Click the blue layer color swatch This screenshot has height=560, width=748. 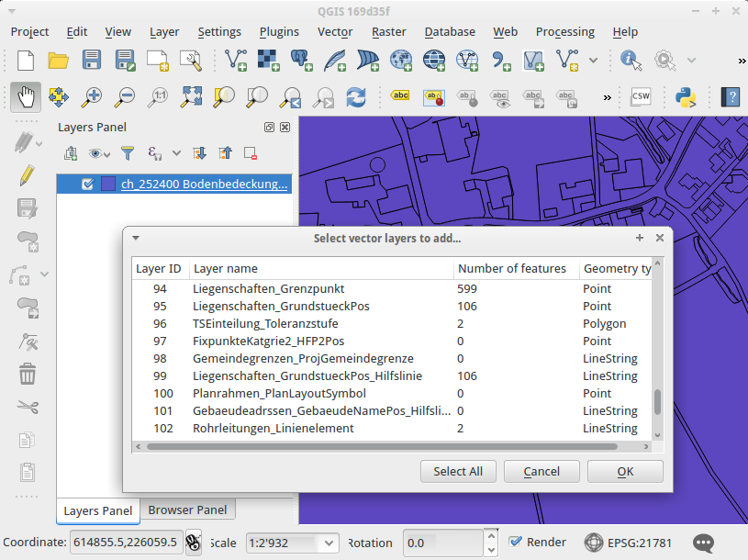108,185
